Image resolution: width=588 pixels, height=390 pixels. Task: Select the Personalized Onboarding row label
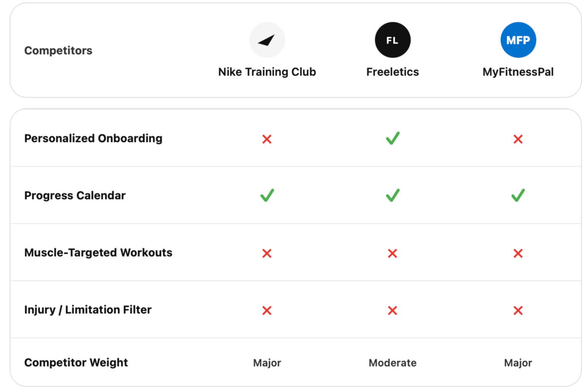93,139
